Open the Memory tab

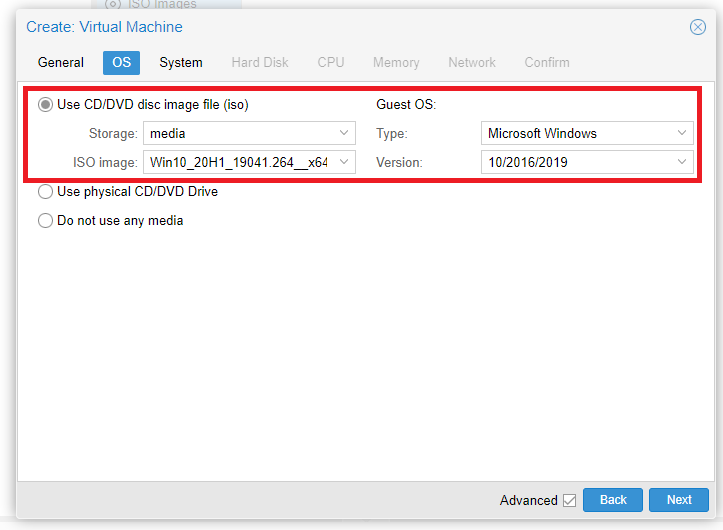tap(396, 62)
